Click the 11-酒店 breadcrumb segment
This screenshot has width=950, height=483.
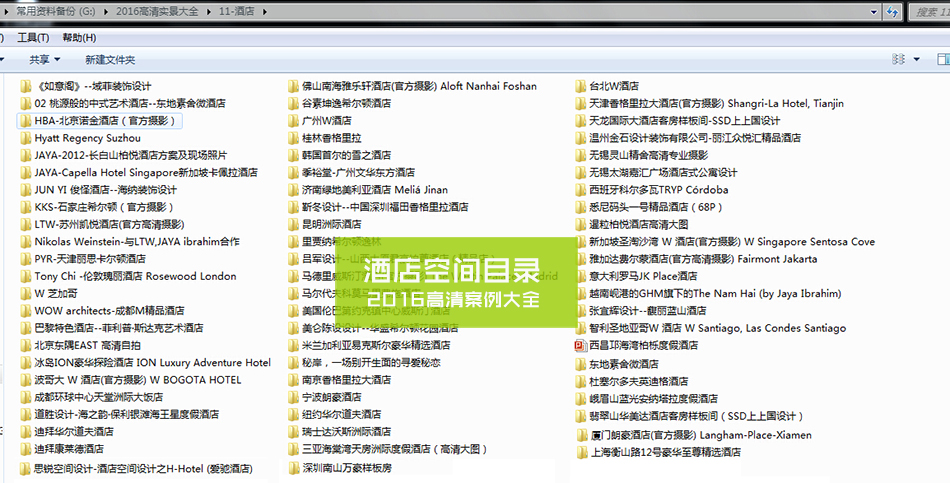point(237,12)
